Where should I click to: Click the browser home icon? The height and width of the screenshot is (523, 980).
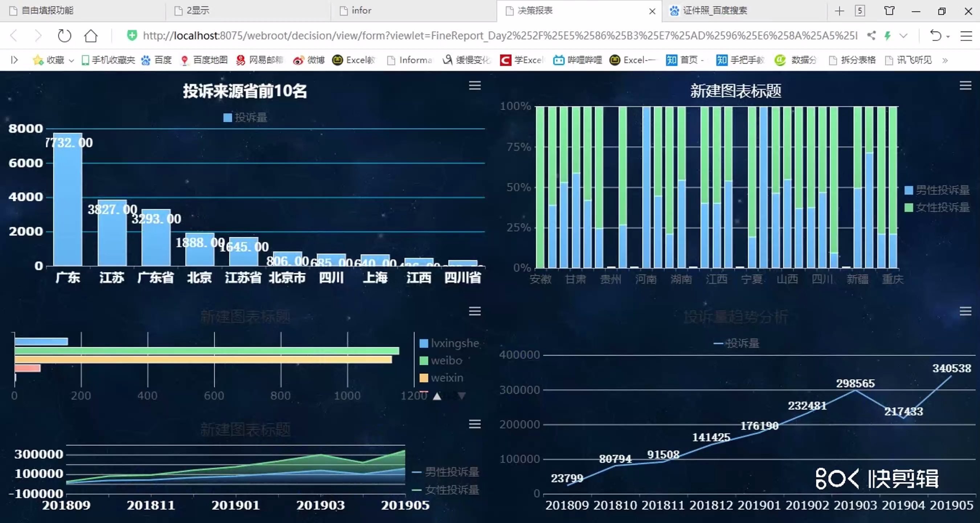point(90,35)
